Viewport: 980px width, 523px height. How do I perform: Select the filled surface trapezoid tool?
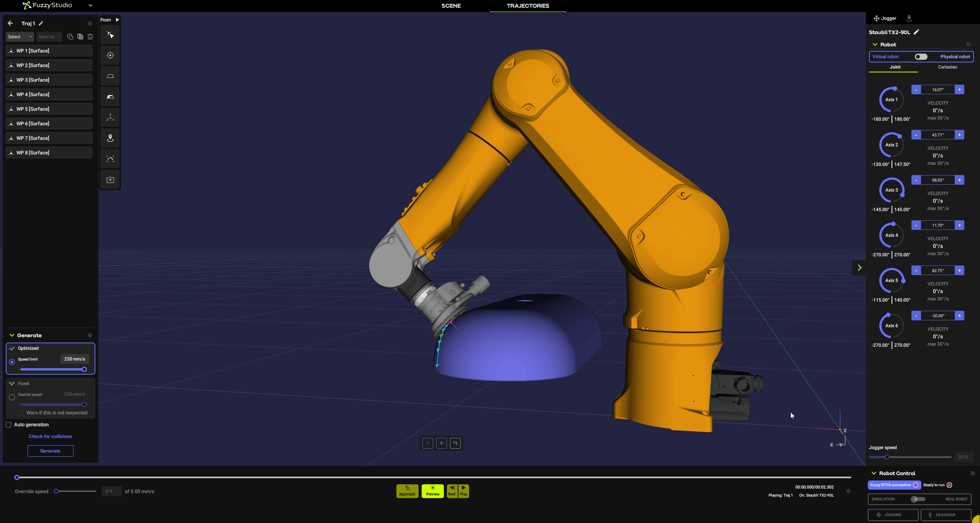pos(110,97)
